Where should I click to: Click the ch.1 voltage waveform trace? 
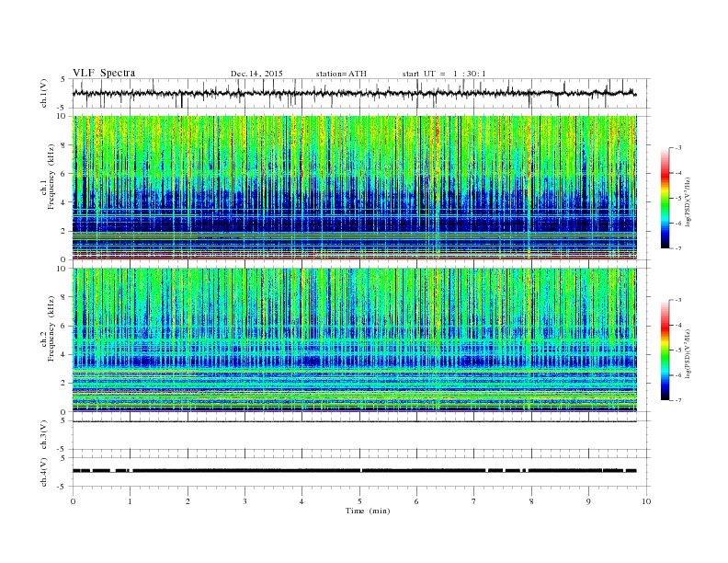point(354,93)
